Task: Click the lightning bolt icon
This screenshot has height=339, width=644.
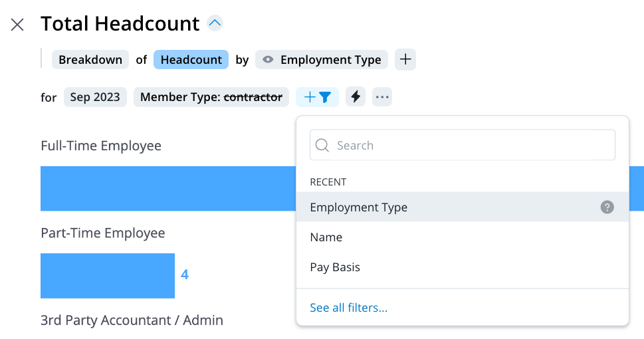Action: (356, 97)
